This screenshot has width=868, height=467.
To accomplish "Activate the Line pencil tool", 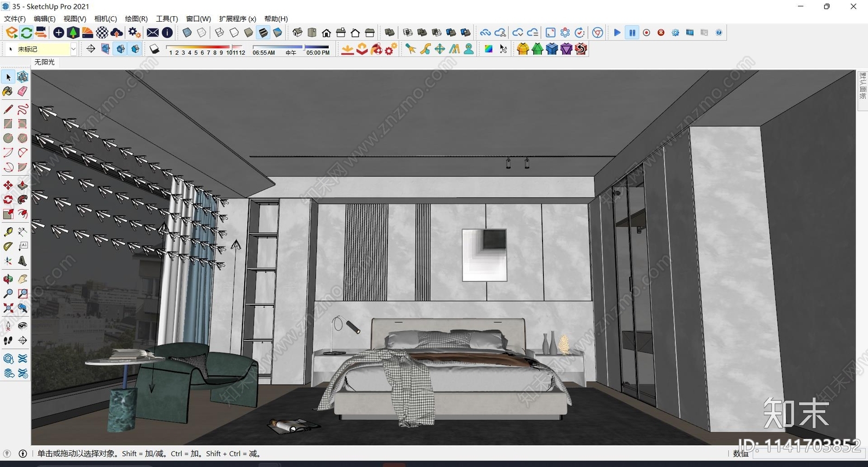I will point(8,109).
